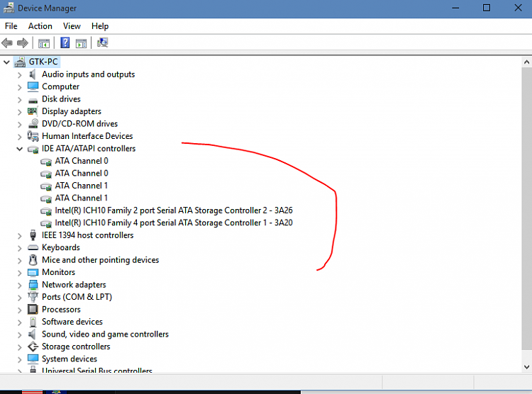This screenshot has height=394, width=532.
Task: Click the System devices icon
Action: pyautogui.click(x=33, y=359)
